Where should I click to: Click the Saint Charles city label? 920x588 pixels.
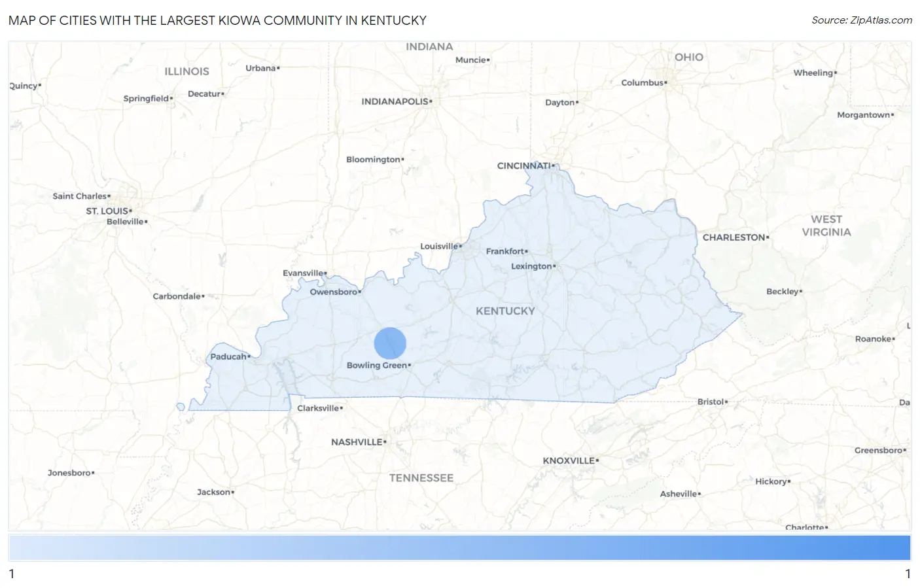(x=80, y=196)
